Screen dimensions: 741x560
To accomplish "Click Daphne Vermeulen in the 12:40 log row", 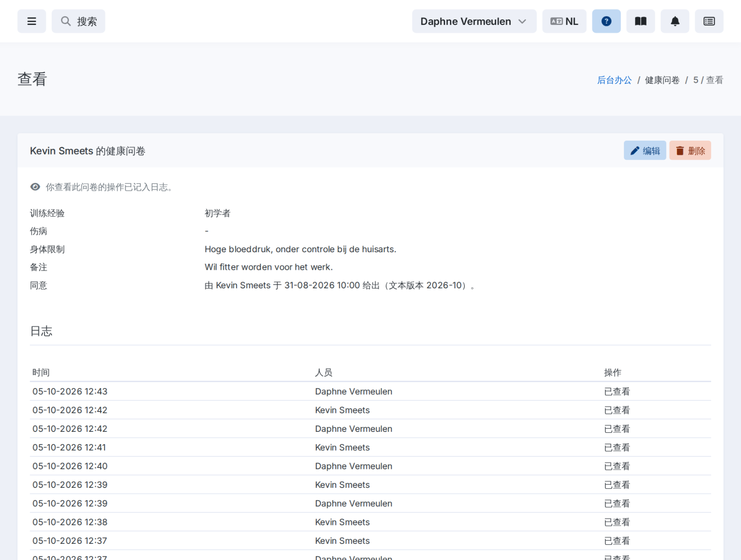I will click(354, 466).
